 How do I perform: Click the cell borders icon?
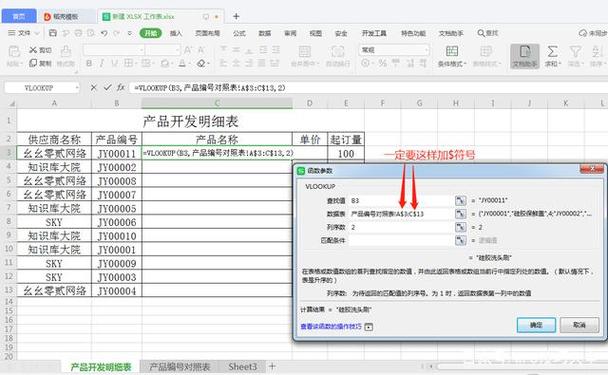[x=128, y=63]
